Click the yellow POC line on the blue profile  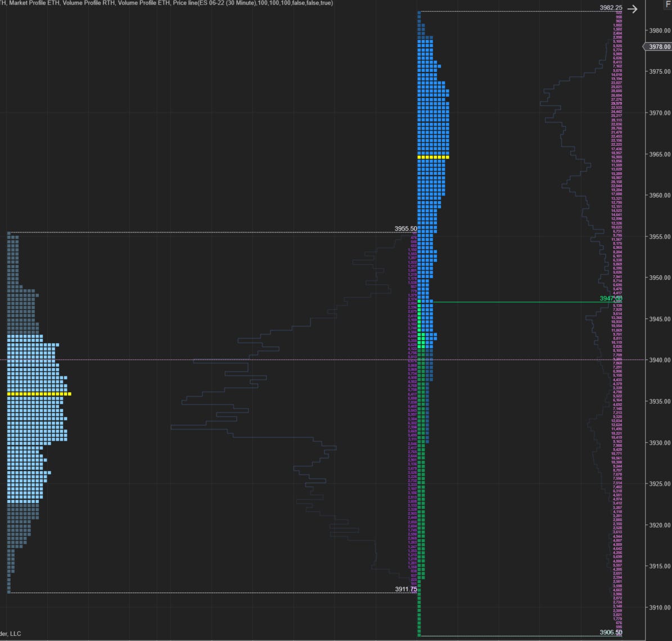(434, 158)
